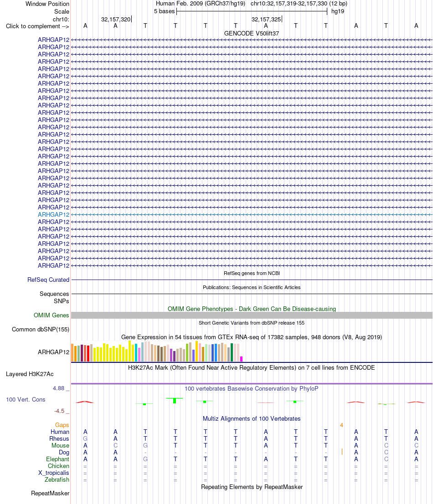Click the 'Elephant' alignment row label
The height and width of the screenshot is (504, 433).
coord(57,459)
